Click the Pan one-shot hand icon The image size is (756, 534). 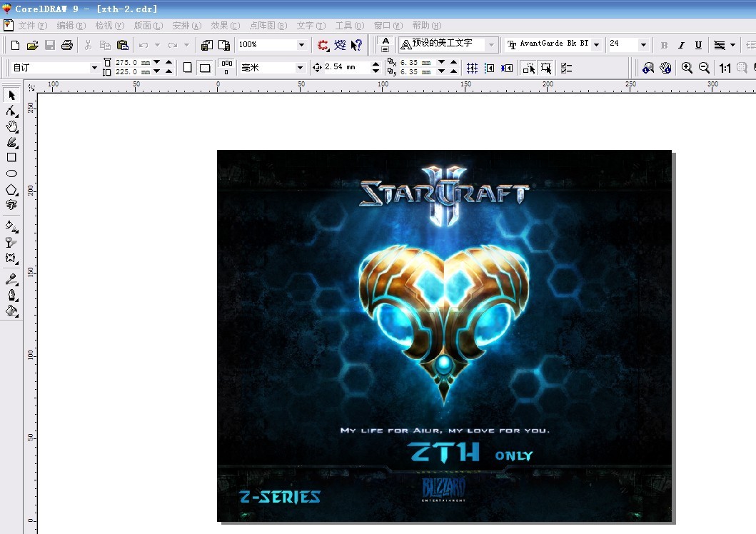pos(666,68)
